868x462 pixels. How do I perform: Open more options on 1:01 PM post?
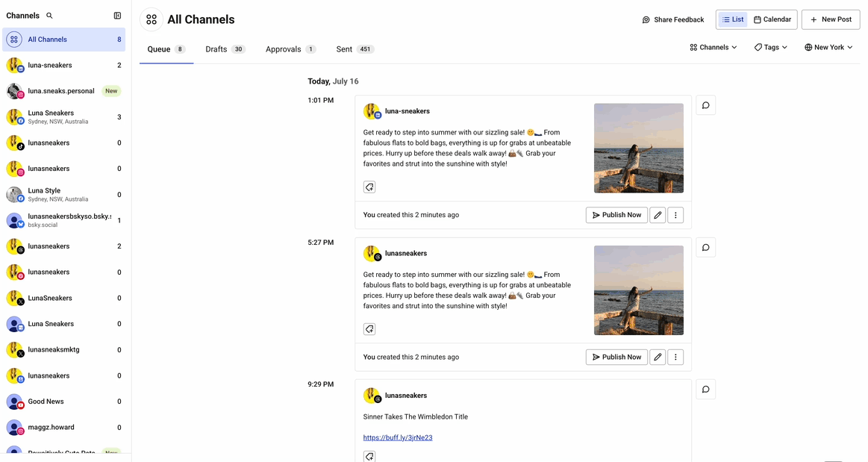click(675, 215)
